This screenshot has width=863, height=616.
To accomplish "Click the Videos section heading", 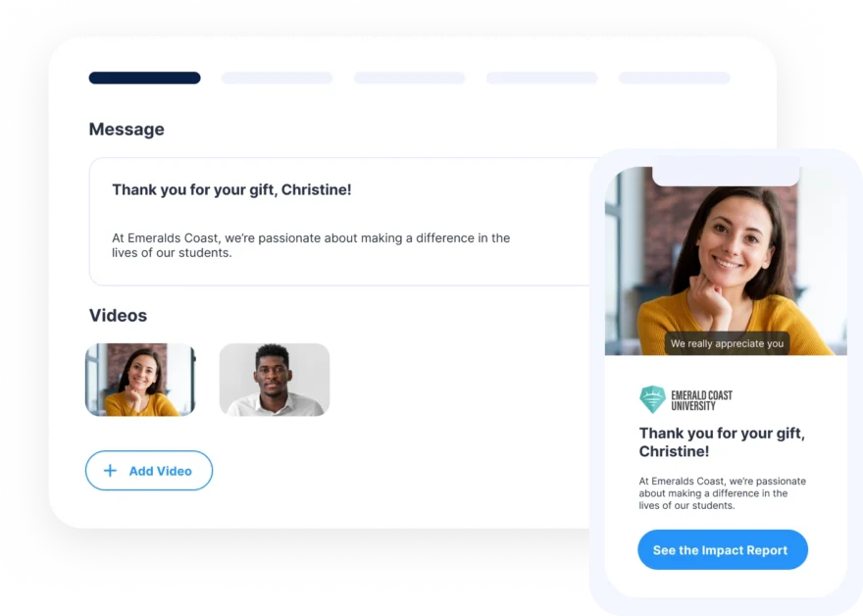I will (x=118, y=316).
